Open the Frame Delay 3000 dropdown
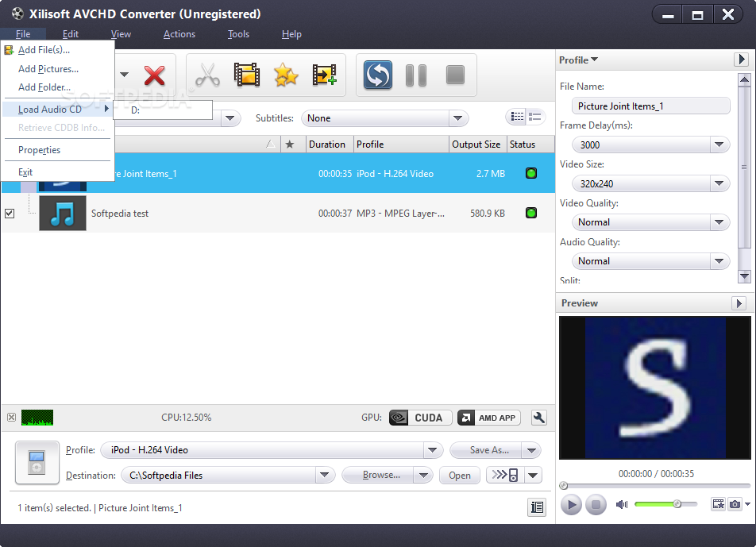This screenshot has width=756, height=547. tap(719, 144)
